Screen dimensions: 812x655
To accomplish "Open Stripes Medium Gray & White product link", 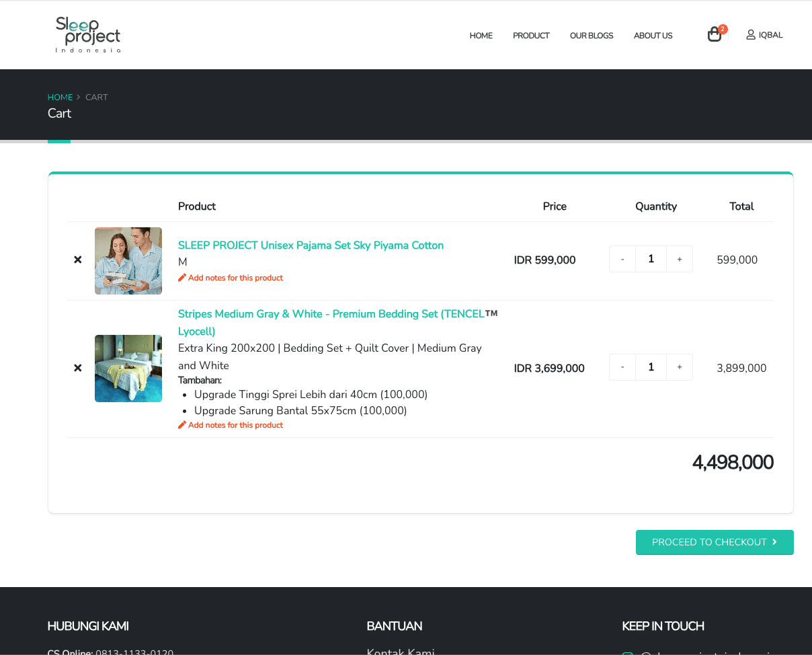I will click(338, 323).
